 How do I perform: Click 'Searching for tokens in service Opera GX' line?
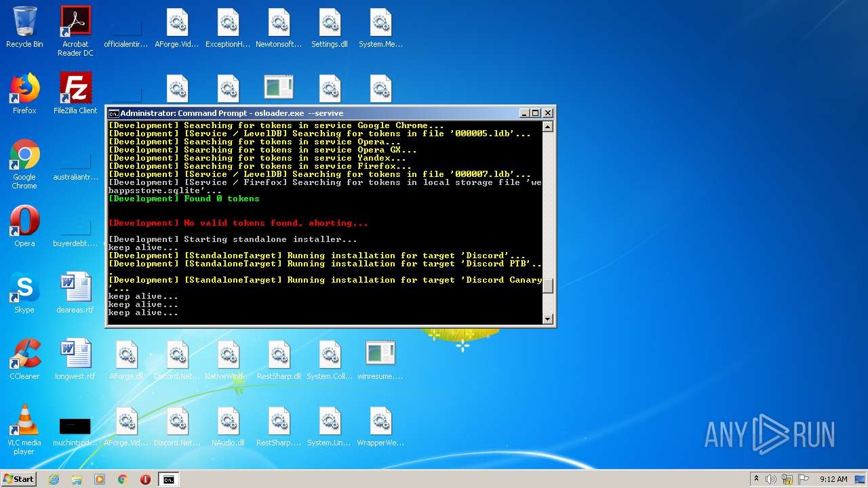click(262, 150)
